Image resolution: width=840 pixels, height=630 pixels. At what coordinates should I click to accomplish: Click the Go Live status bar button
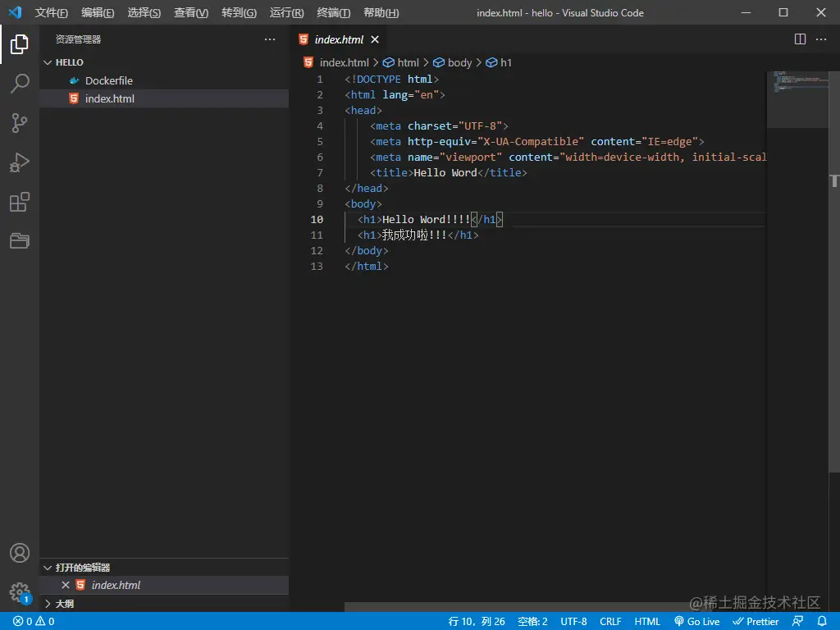tap(697, 622)
